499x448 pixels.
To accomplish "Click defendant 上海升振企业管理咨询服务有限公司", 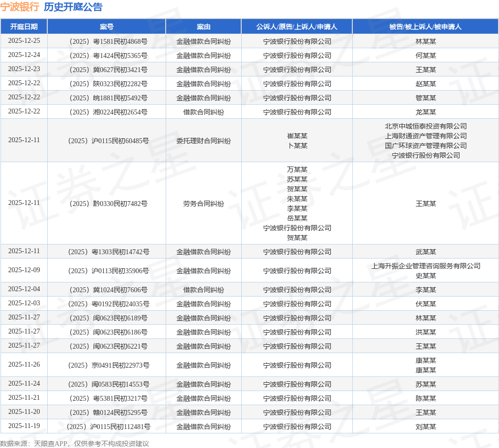I will tap(426, 266).
